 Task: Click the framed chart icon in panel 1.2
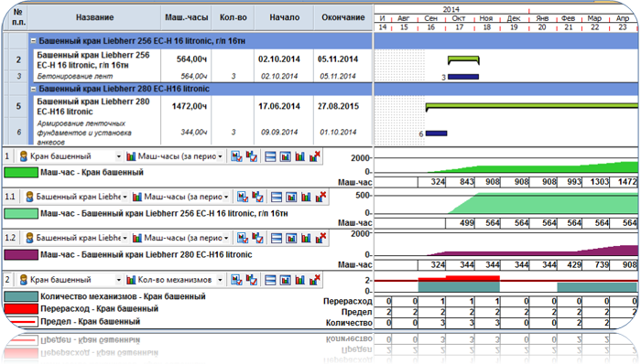tap(291, 238)
